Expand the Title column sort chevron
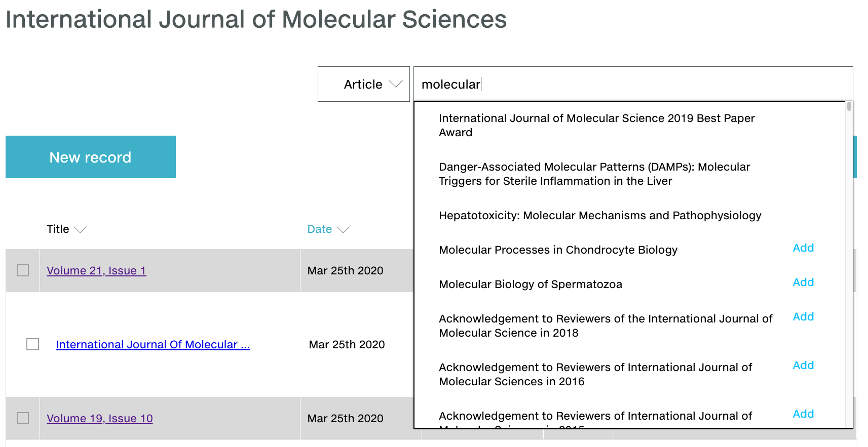This screenshot has height=447, width=868. 81,230
